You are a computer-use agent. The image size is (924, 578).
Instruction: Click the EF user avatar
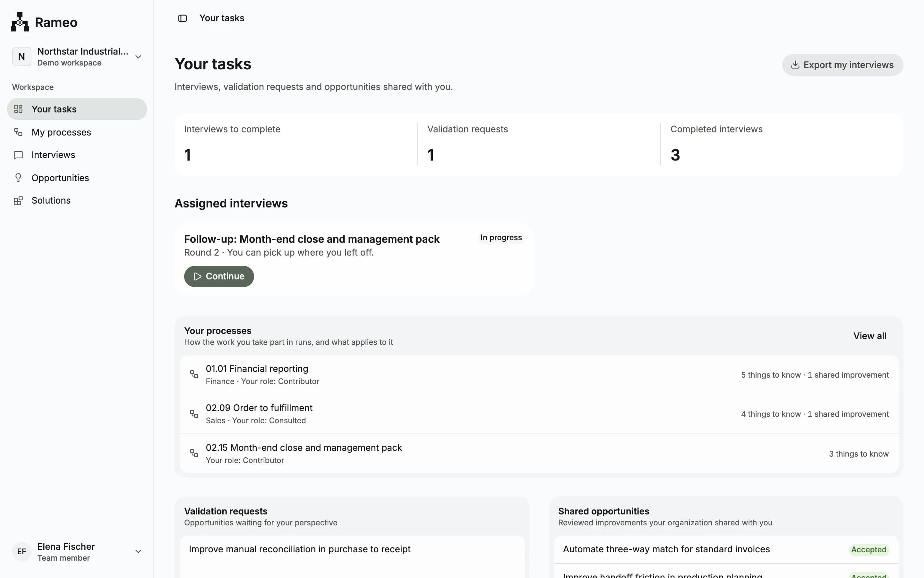point(22,551)
